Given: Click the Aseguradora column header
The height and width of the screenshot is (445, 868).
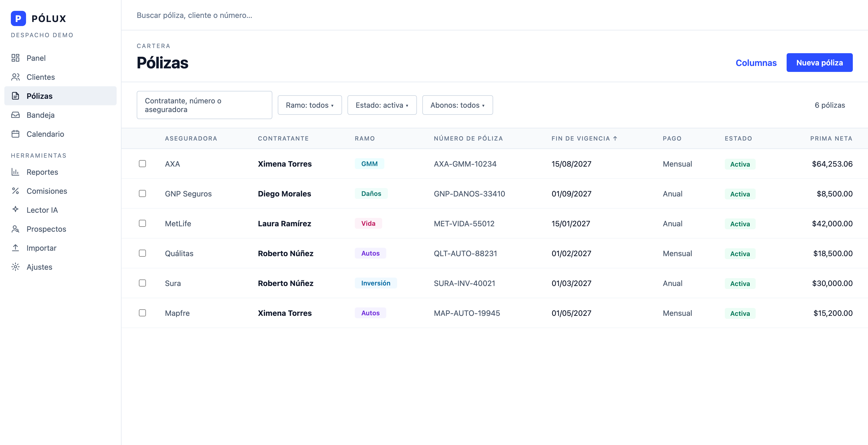Looking at the screenshot, I should tap(191, 138).
